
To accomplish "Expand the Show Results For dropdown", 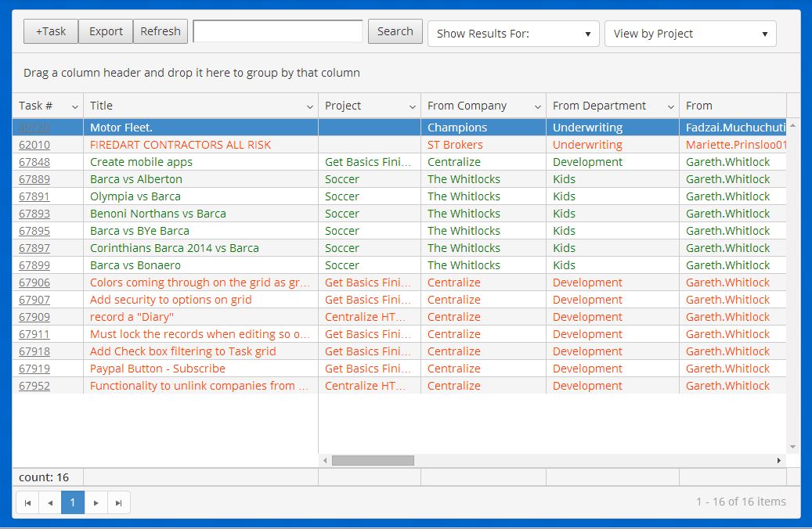I will pos(513,34).
